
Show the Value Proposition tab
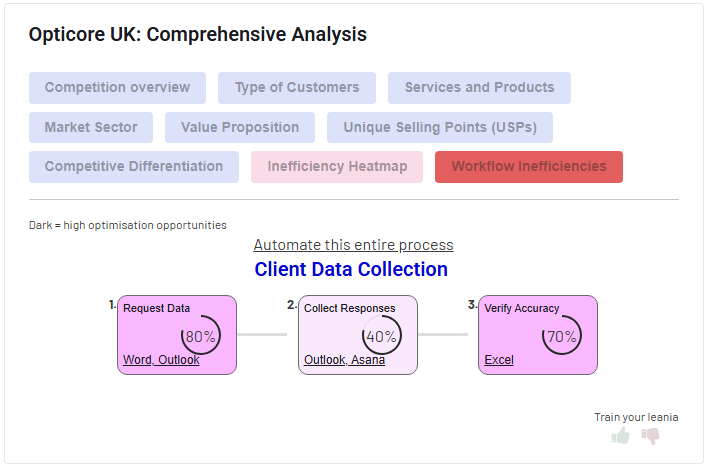[x=240, y=128]
